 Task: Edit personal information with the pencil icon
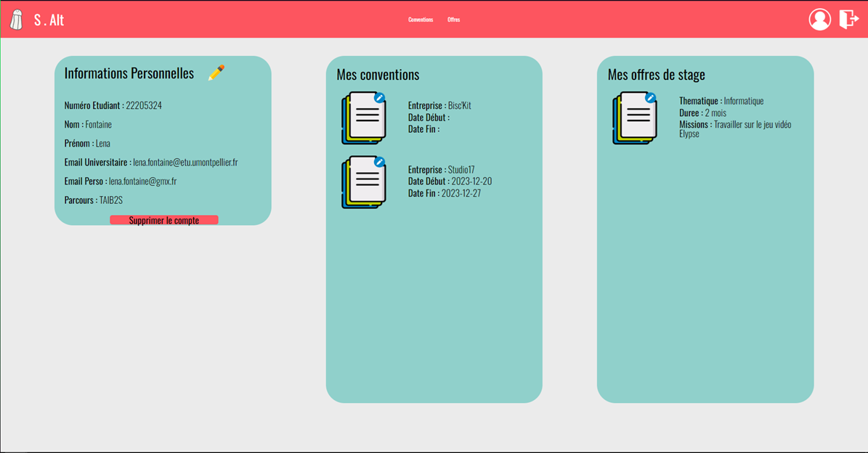[x=216, y=73]
